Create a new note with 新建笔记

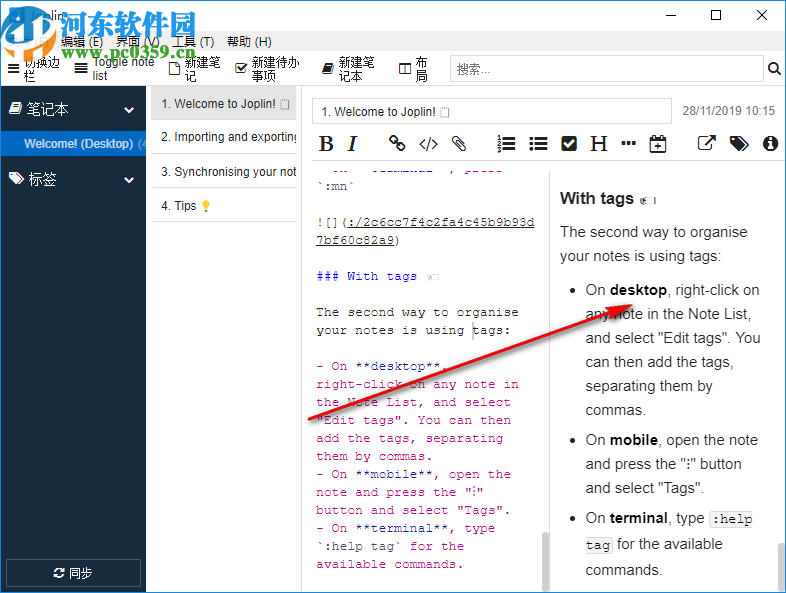pos(194,69)
